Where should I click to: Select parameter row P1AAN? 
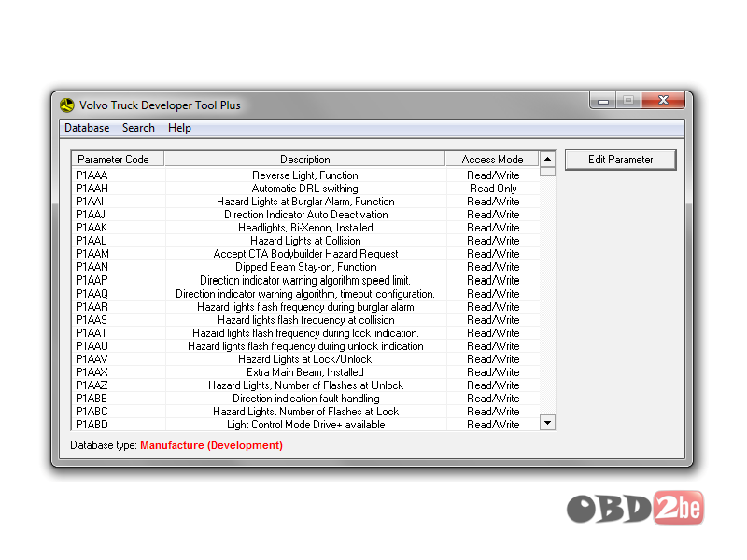click(305, 267)
